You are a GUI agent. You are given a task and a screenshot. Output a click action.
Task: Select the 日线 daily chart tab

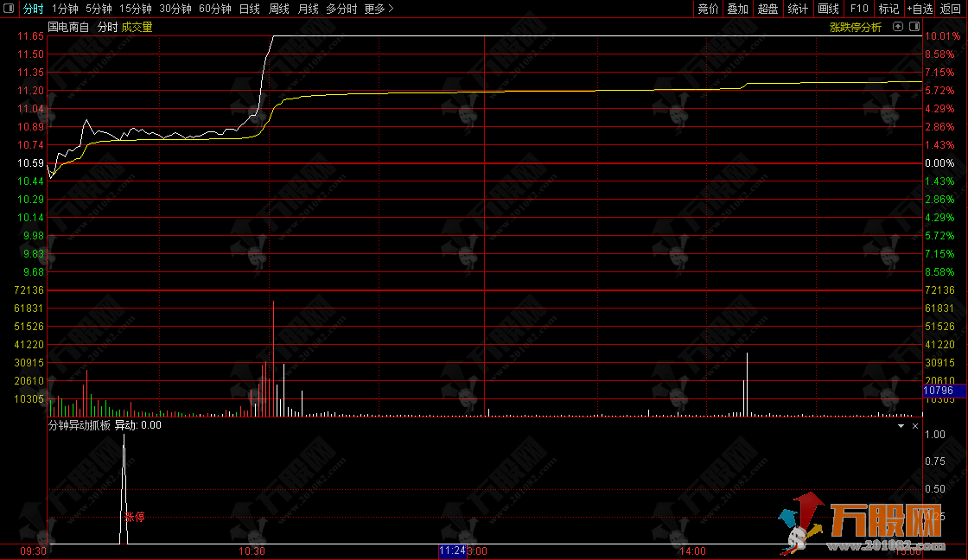(249, 9)
